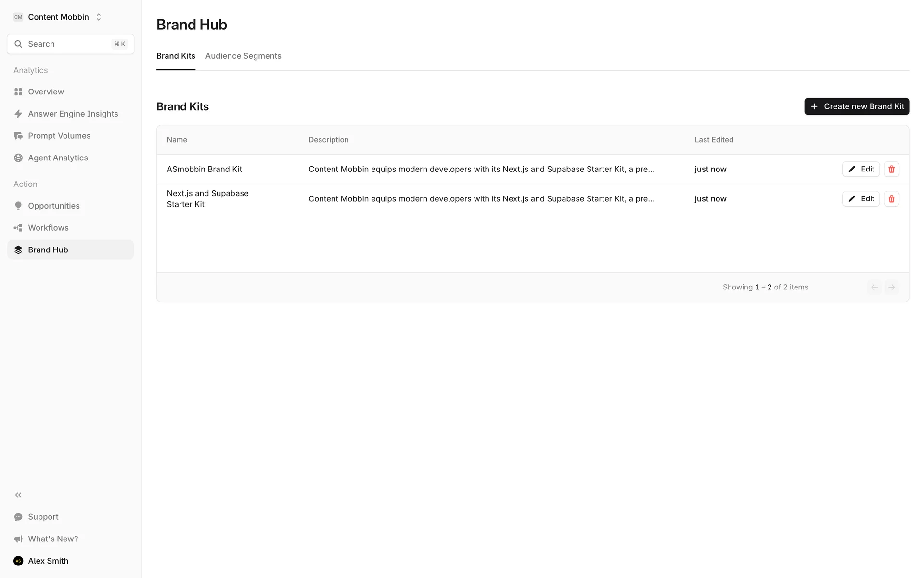The width and height of the screenshot is (924, 578).
Task: Open Prompt Volumes in the sidebar
Action: 59,136
